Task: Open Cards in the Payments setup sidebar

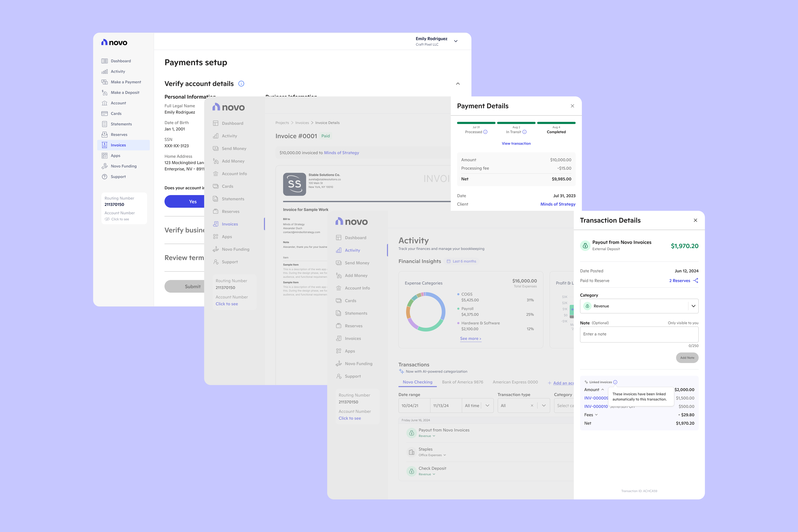Action: pos(111,114)
